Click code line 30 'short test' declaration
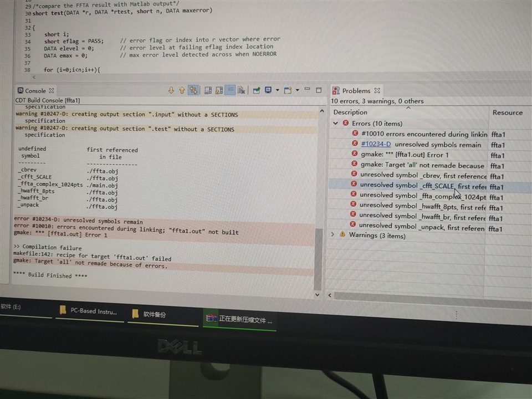This screenshot has height=399, width=532. pos(122,12)
